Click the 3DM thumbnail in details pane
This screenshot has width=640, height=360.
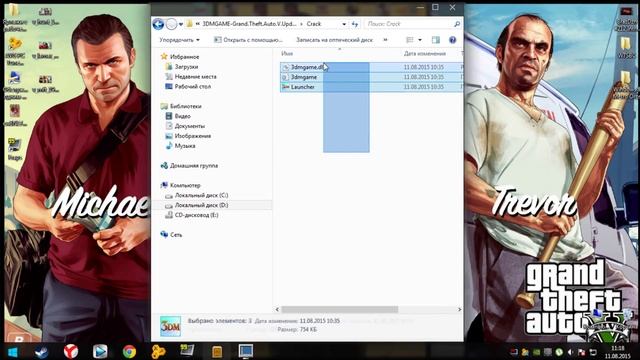(170, 326)
